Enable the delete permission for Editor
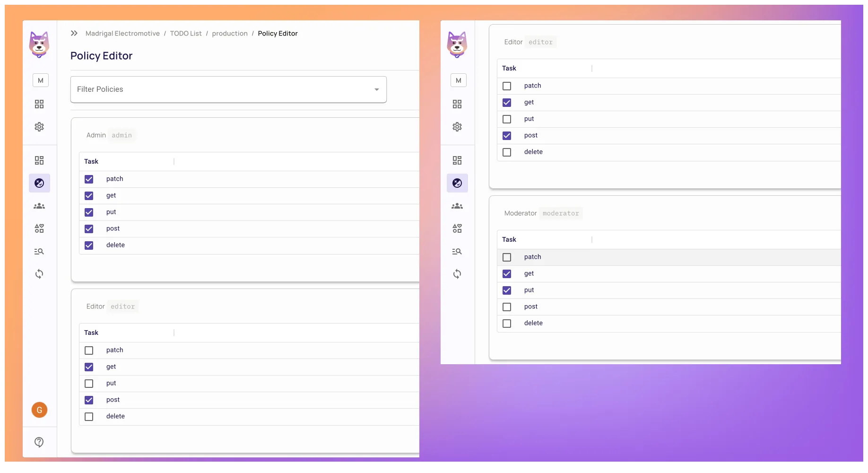The image size is (868, 473). tap(89, 417)
